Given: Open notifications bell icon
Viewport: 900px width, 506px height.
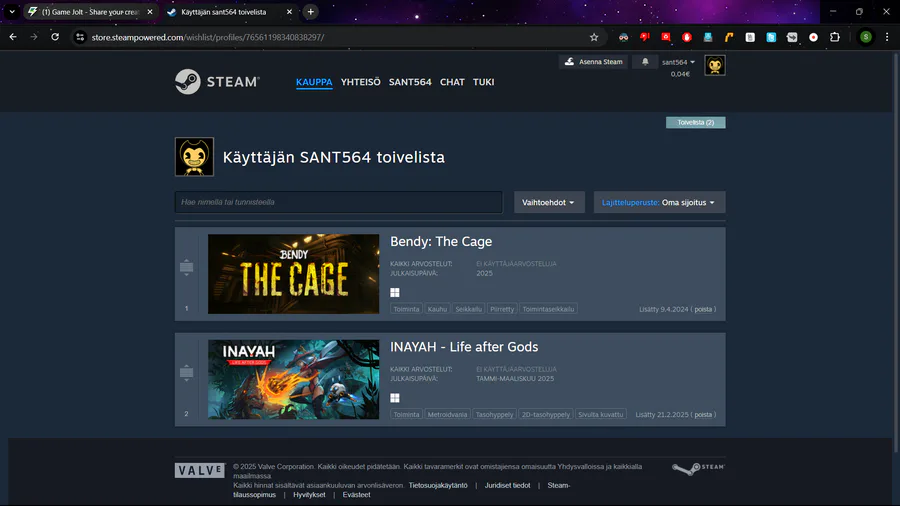Looking at the screenshot, I should (645, 61).
